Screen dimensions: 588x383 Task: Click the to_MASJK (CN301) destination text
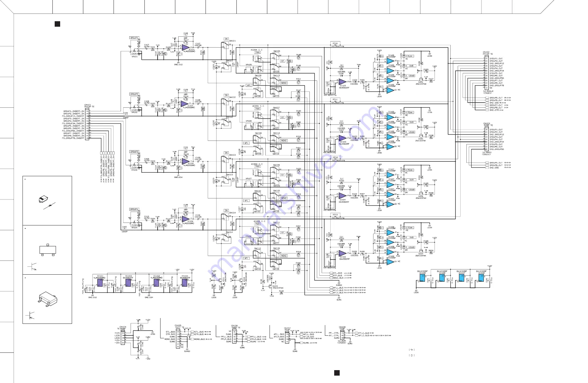coord(488,92)
